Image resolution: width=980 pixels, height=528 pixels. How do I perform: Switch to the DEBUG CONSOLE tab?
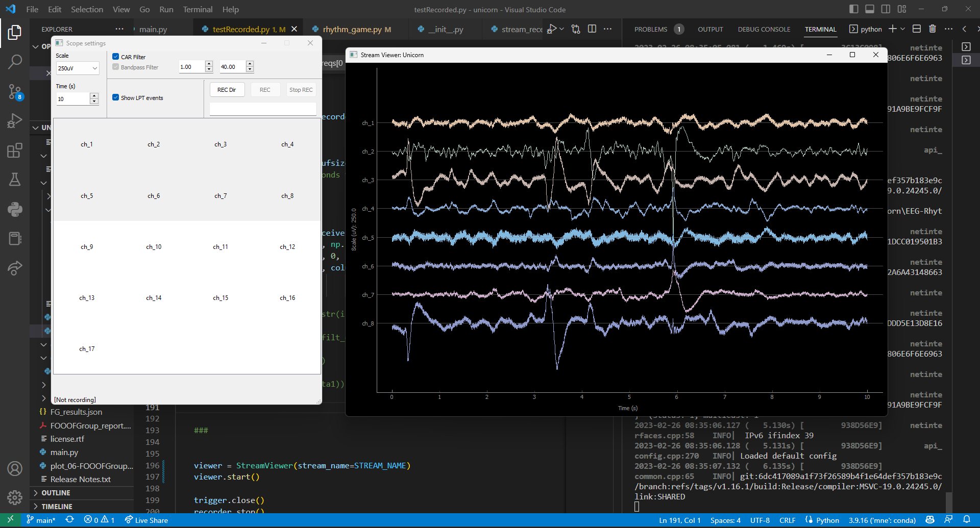pos(764,29)
